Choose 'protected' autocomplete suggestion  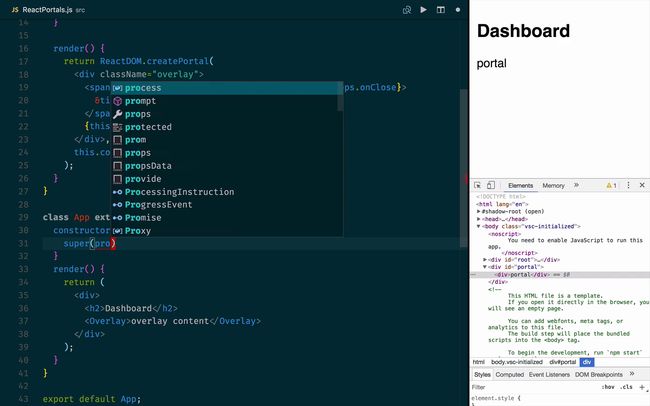pos(226,127)
